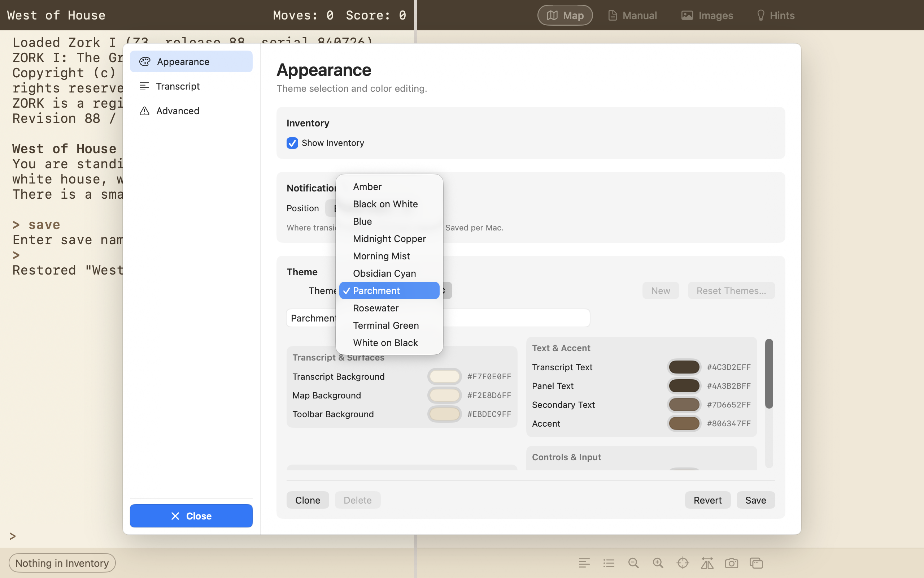
Task: Select the checked Parchment theme entry
Action: (x=389, y=290)
